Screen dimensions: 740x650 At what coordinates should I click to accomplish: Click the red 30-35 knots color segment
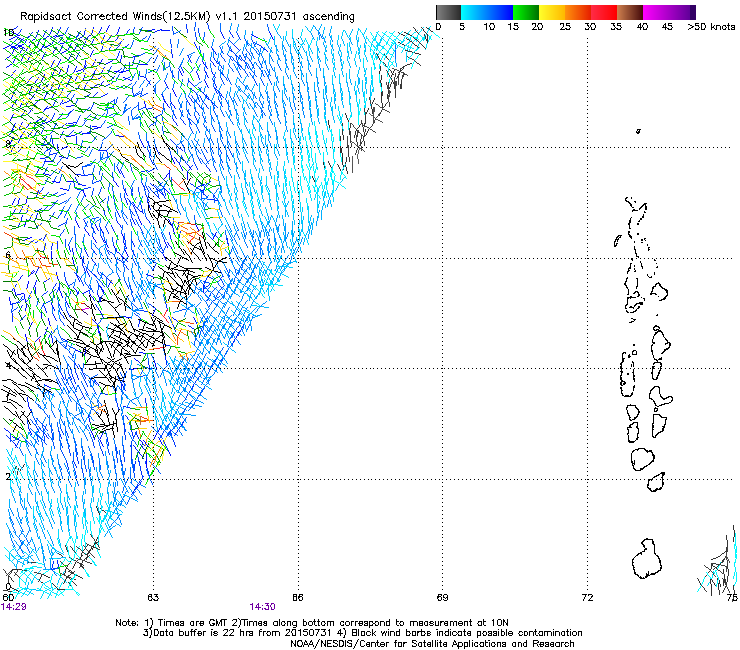pos(604,12)
